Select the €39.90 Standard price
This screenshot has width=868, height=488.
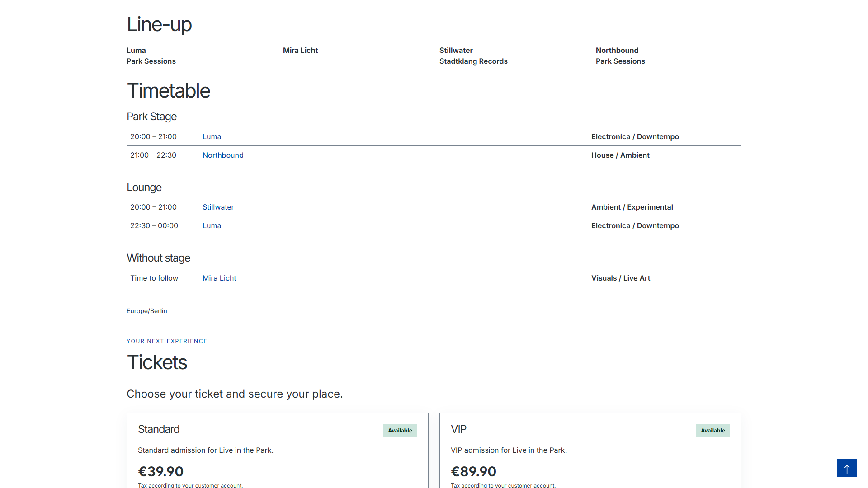160,471
